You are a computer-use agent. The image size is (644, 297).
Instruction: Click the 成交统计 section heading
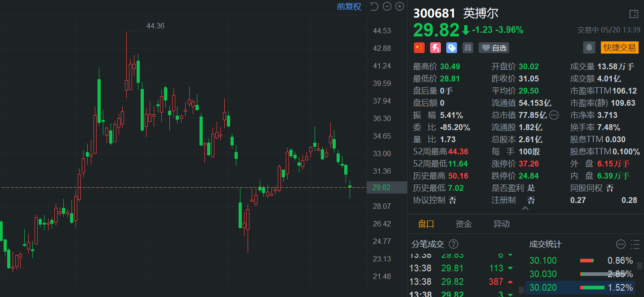[546, 244]
